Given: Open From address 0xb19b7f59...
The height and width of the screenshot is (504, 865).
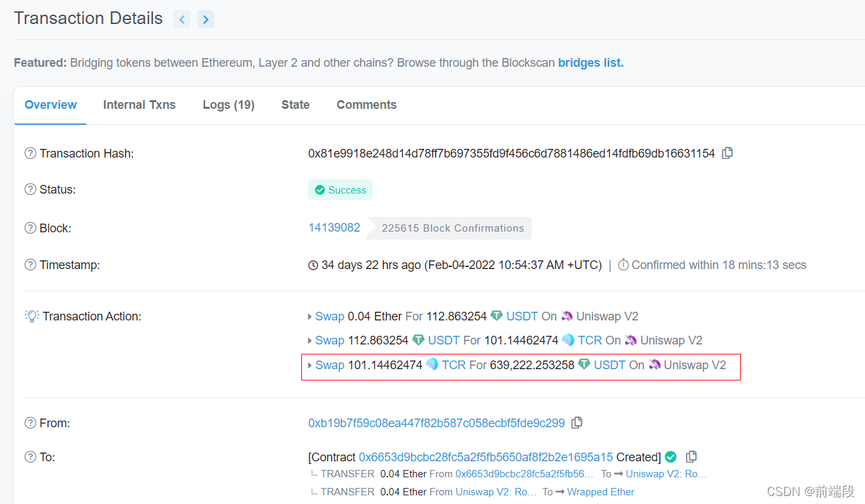Looking at the screenshot, I should (x=436, y=423).
